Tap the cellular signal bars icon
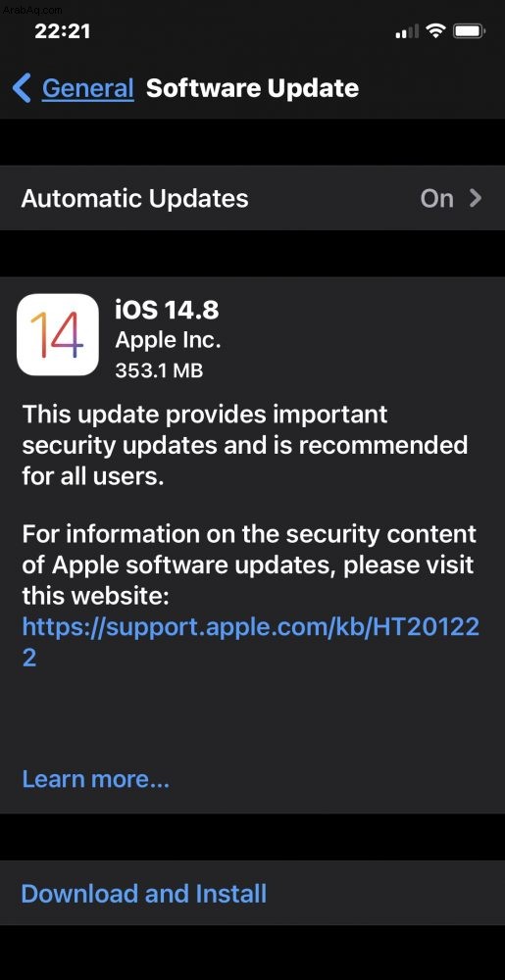 point(407,31)
